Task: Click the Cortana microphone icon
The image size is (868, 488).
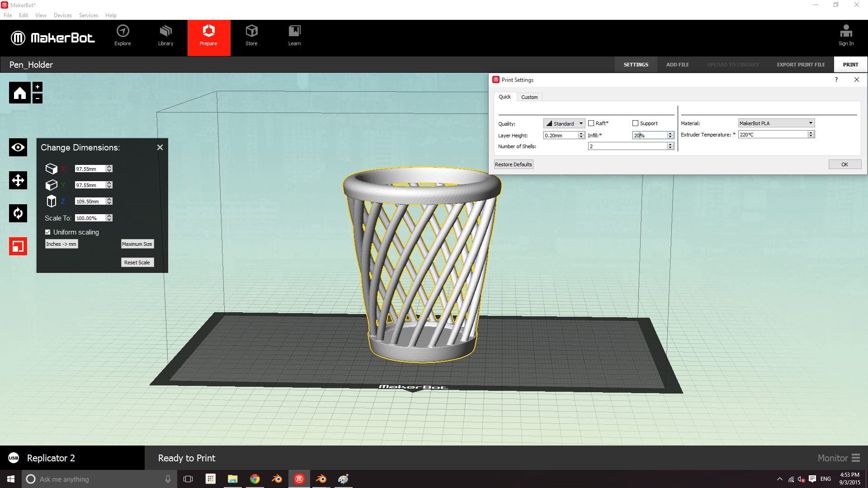Action: point(168,479)
